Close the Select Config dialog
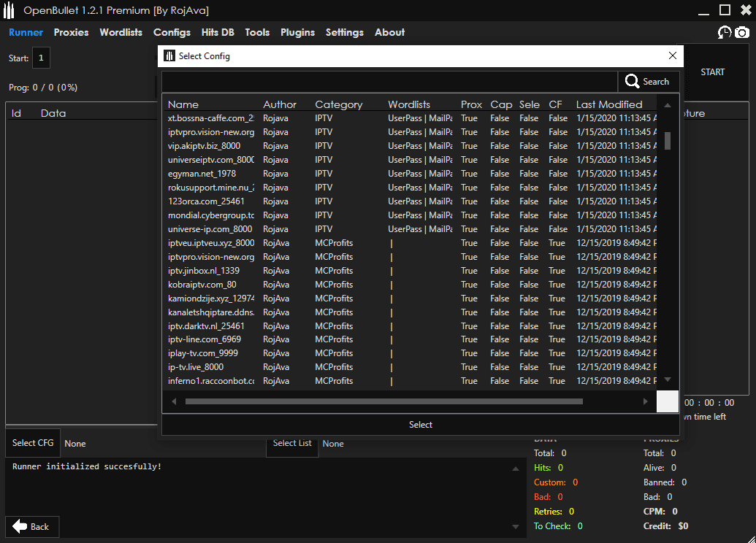This screenshot has width=756, height=543. (x=673, y=56)
